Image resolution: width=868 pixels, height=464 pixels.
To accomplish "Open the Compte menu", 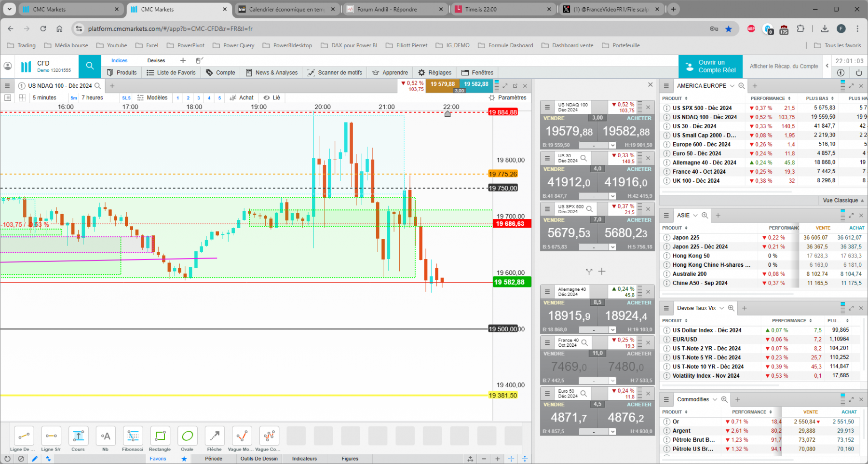I will 221,72.
